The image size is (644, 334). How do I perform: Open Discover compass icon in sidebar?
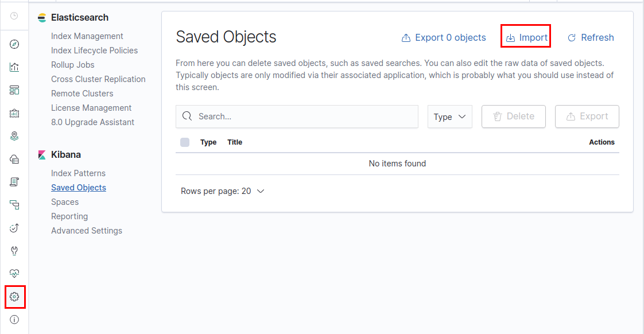tap(14, 44)
